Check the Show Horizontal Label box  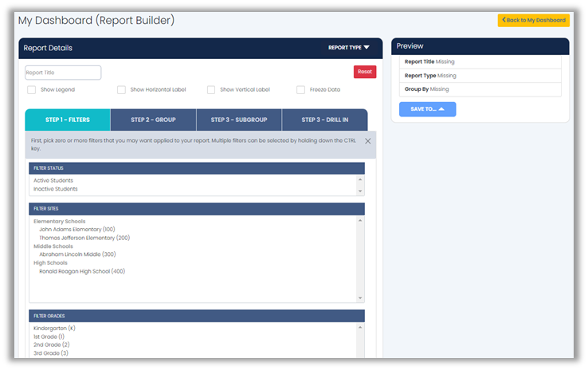121,90
